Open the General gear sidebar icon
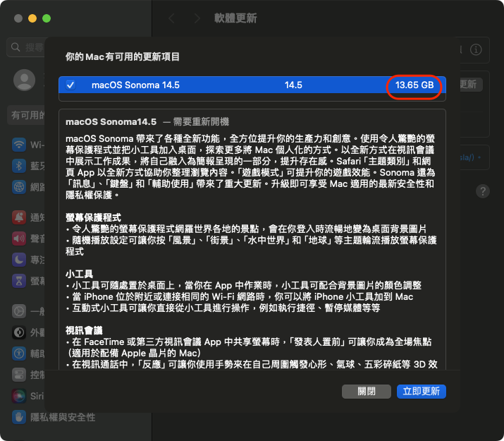The width and height of the screenshot is (504, 441). [19, 311]
